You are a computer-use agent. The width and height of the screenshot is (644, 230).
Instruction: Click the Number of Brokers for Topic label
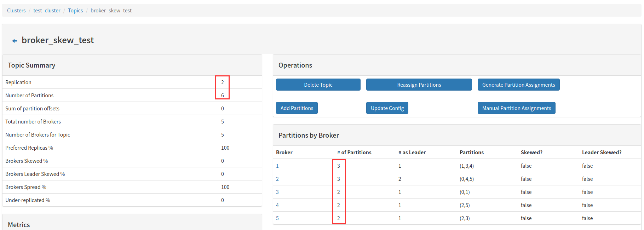coord(38,134)
